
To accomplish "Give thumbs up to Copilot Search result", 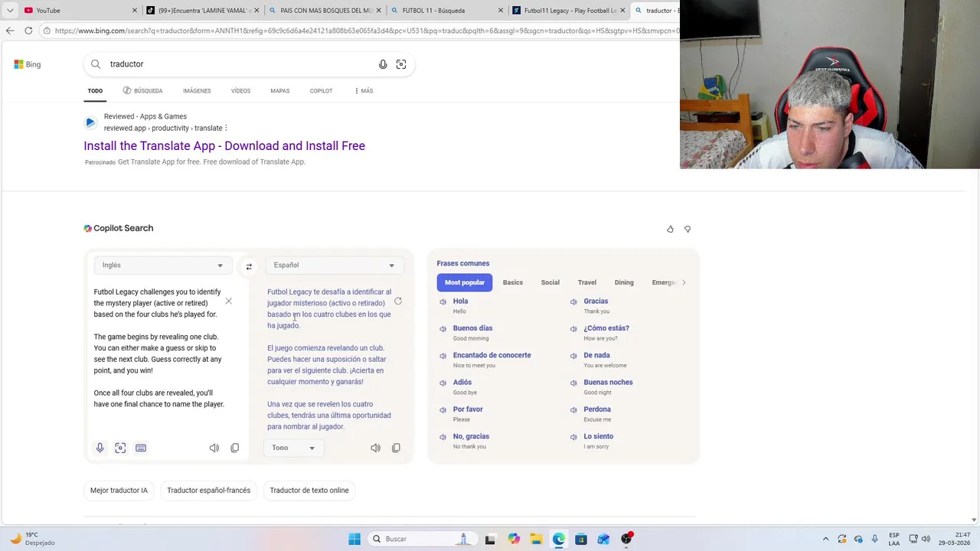I will pyautogui.click(x=670, y=229).
